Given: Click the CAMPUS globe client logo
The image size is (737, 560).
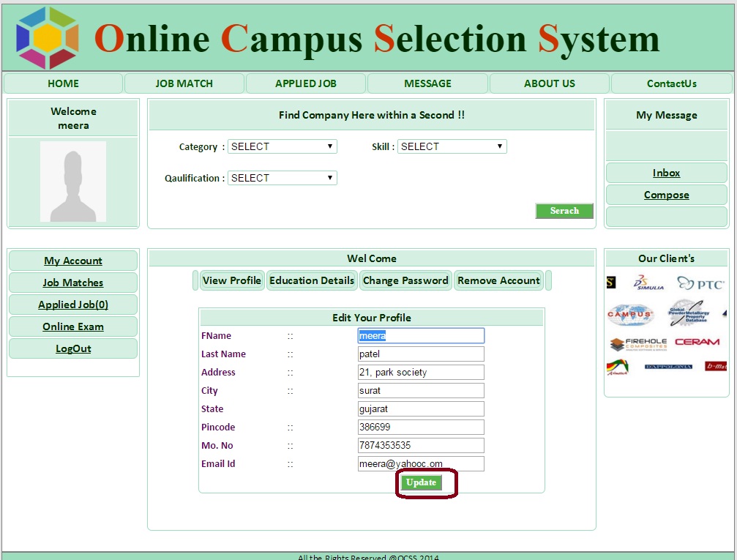Looking at the screenshot, I should pos(629,314).
